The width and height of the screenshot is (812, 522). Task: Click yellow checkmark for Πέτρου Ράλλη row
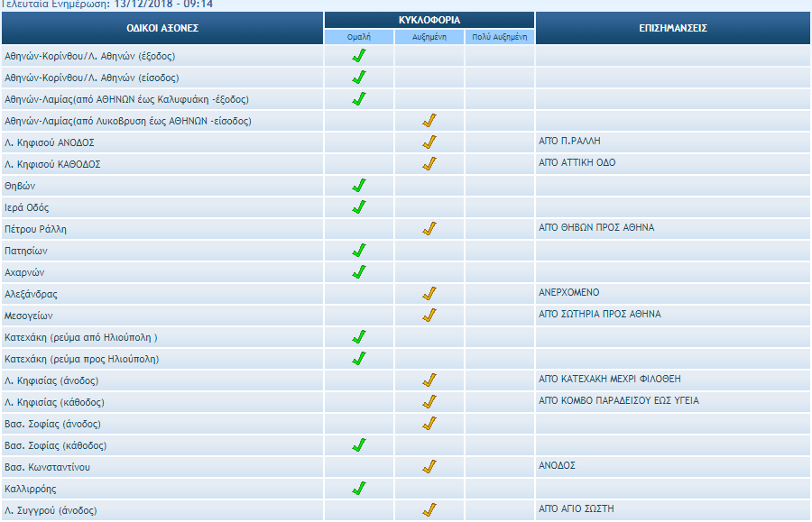[429, 229]
